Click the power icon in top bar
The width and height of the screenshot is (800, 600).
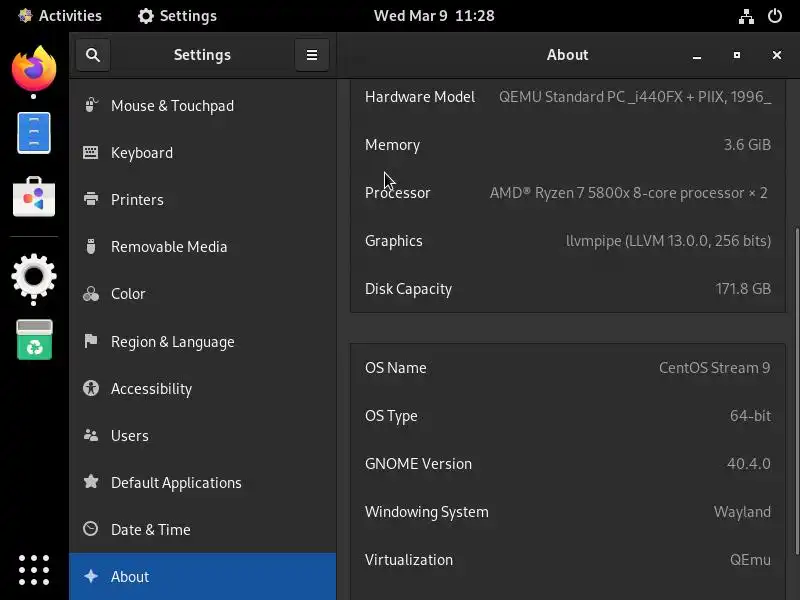[x=775, y=16]
